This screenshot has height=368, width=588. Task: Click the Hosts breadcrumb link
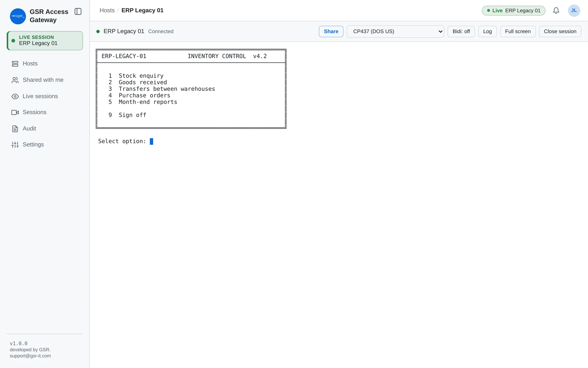(x=107, y=10)
